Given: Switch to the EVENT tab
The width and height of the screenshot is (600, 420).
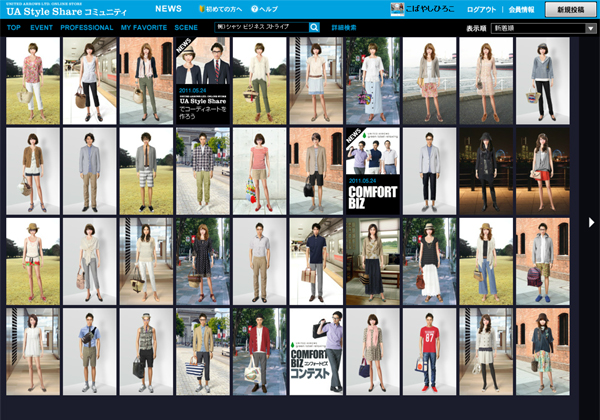Looking at the screenshot, I should pyautogui.click(x=41, y=28).
